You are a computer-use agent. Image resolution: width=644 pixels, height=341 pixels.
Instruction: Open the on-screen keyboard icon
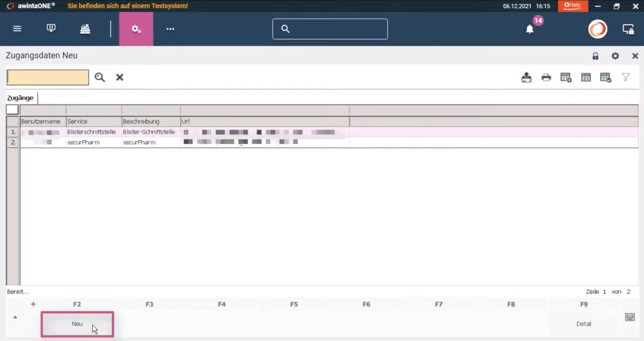[x=630, y=317]
